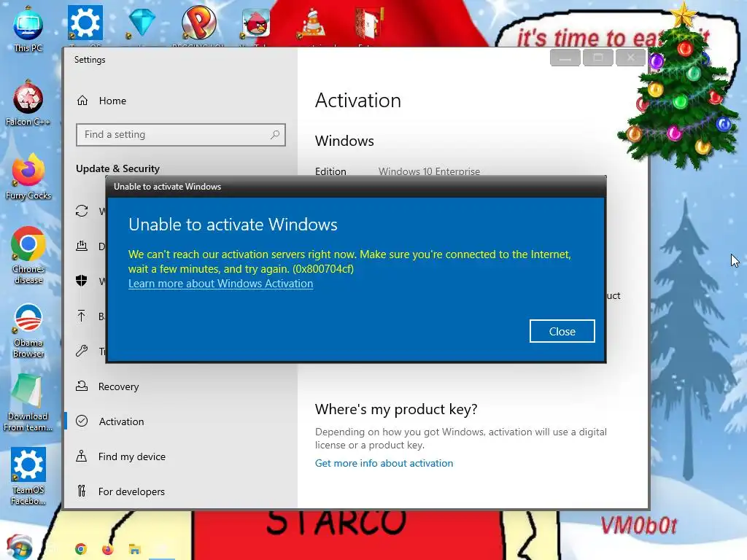Click the Find a setting search box
Screen dimensions: 747x560
181,135
